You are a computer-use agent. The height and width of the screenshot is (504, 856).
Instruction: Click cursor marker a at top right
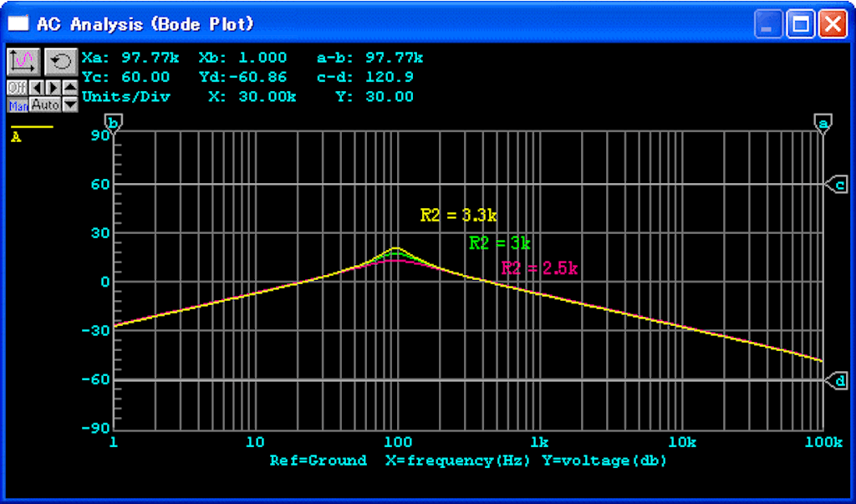pyautogui.click(x=823, y=124)
